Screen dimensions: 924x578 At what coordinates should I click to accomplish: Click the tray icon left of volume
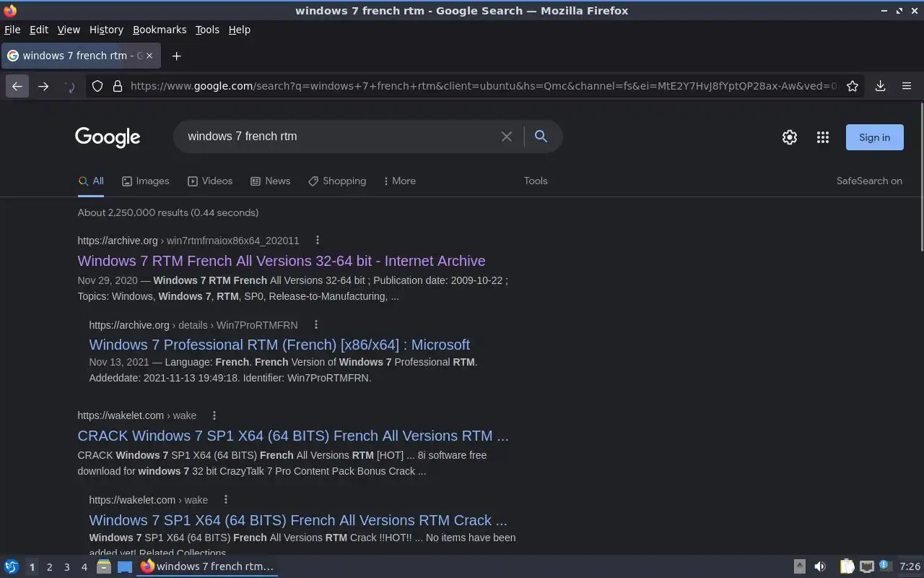point(799,566)
